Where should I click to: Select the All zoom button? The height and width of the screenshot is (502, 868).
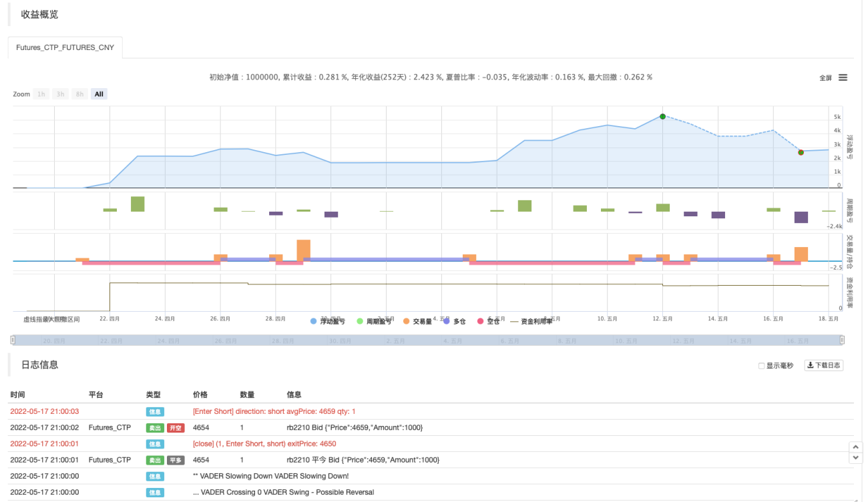coord(99,94)
